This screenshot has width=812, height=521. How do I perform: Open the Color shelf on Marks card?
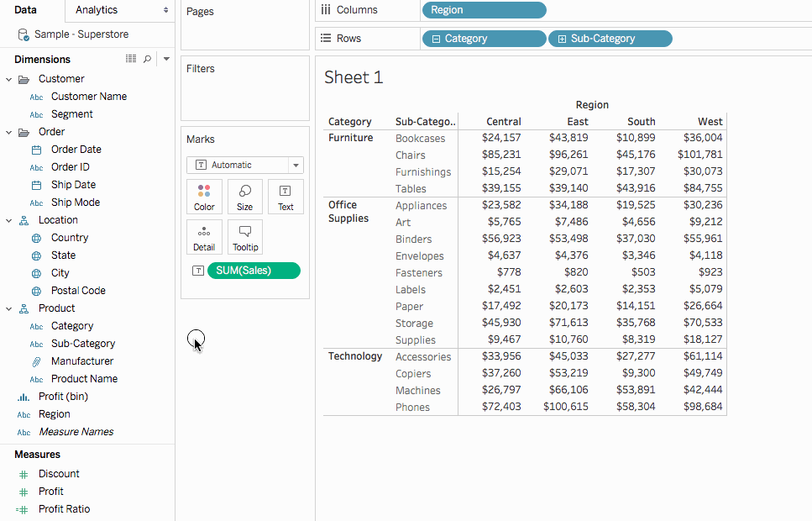204,197
